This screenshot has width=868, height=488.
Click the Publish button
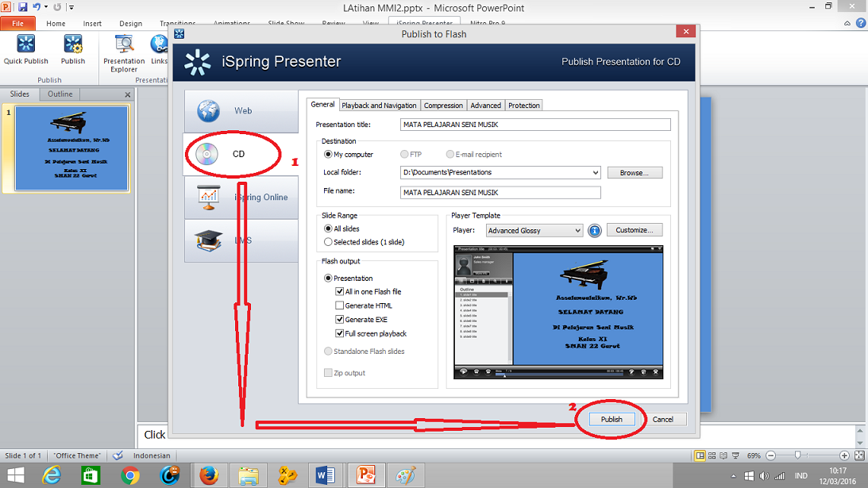point(611,419)
